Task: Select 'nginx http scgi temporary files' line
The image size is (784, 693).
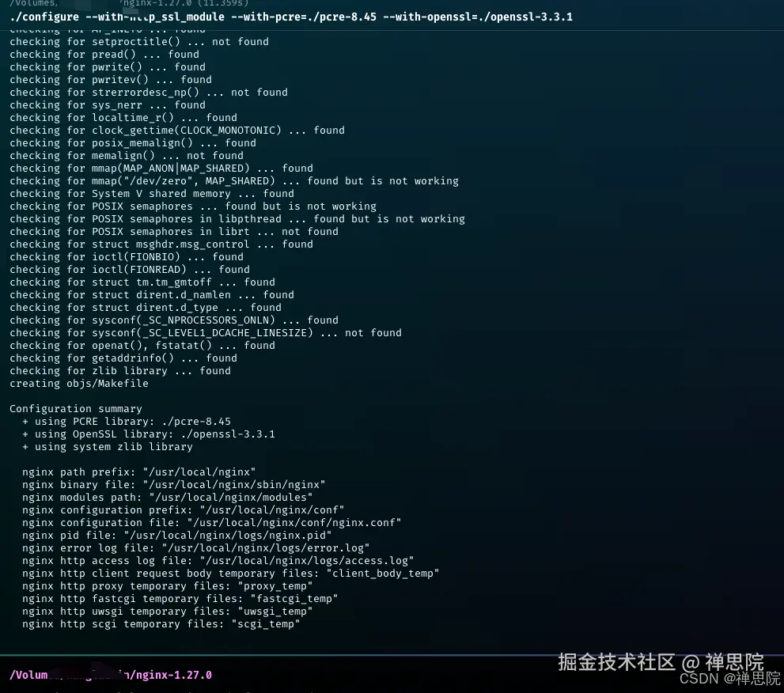Action: [161, 624]
